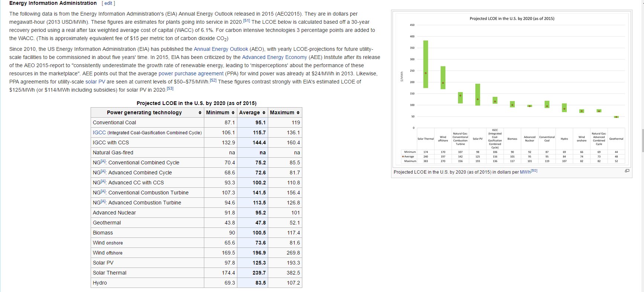Open footnote A on Advanced Combined Cycle row
Screen dimensions: 644x292
click(x=103, y=171)
